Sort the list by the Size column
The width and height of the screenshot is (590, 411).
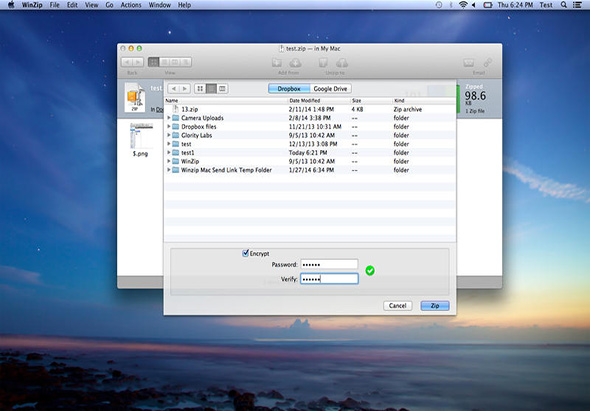[x=371, y=100]
